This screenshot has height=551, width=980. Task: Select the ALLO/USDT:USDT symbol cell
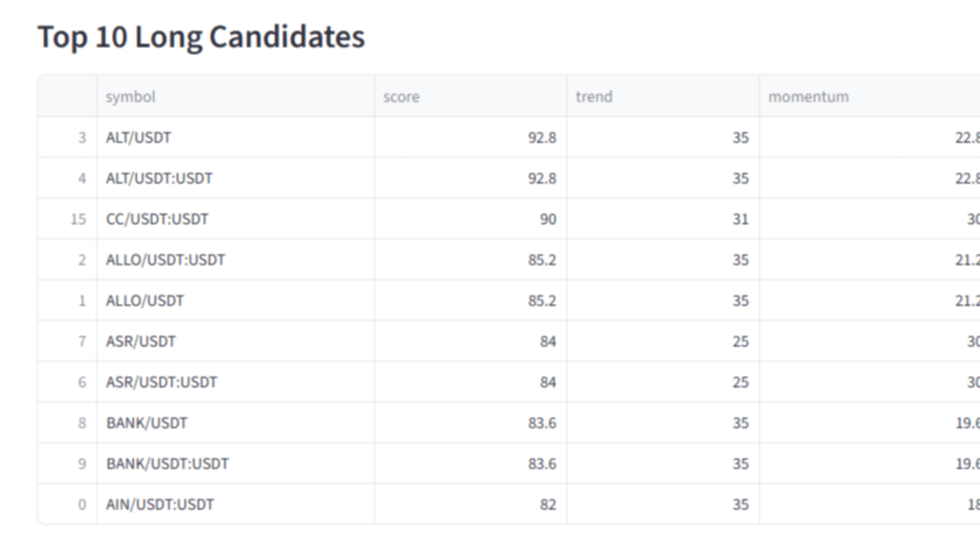click(x=235, y=259)
